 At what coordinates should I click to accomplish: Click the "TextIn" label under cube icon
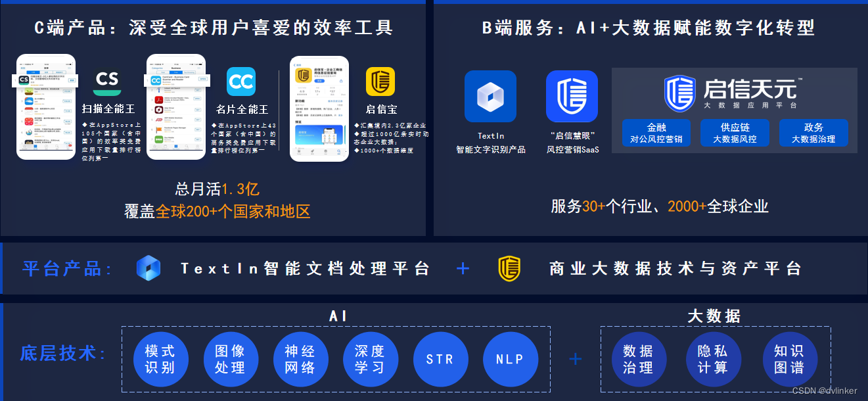491,136
